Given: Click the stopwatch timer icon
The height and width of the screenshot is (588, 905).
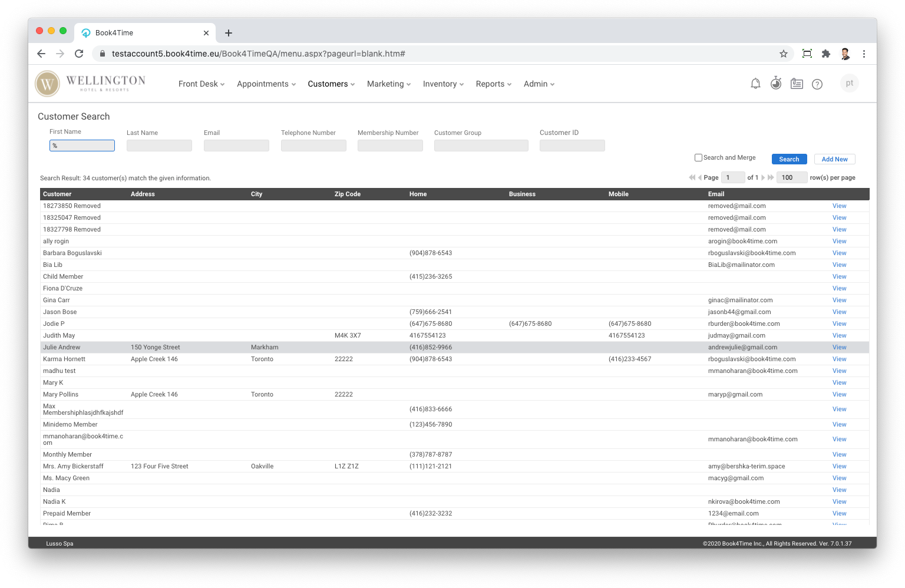Looking at the screenshot, I should click(776, 84).
